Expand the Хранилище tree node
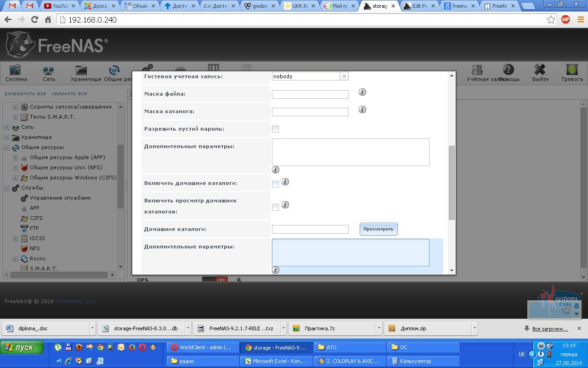588x368 pixels. tap(7, 137)
